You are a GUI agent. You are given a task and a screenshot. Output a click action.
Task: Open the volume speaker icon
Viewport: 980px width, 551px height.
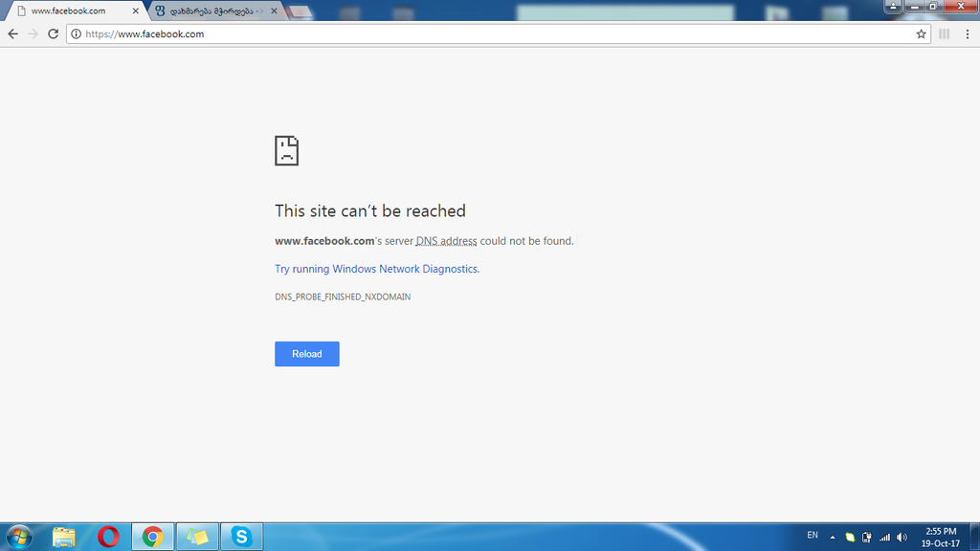coord(902,537)
